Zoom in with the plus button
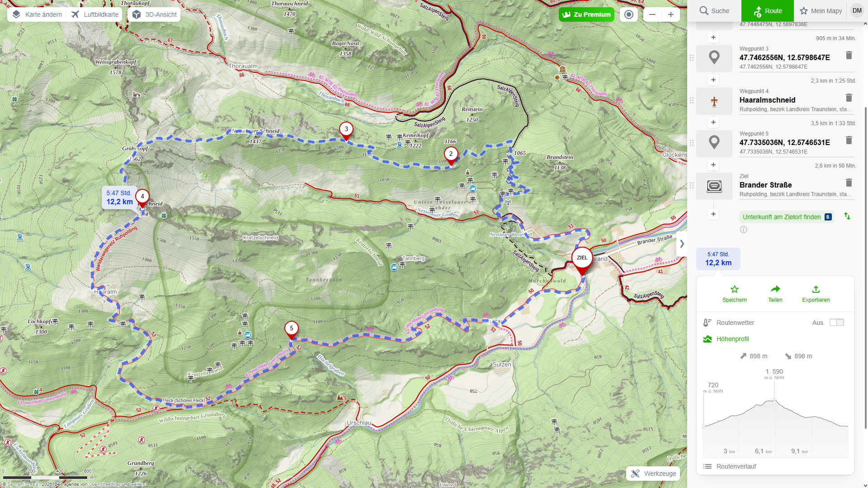 [x=670, y=14]
